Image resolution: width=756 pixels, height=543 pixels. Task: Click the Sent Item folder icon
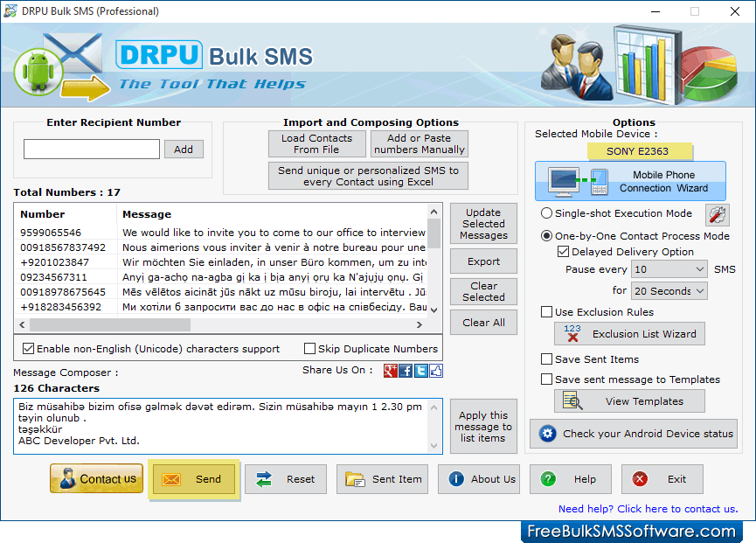click(x=355, y=479)
